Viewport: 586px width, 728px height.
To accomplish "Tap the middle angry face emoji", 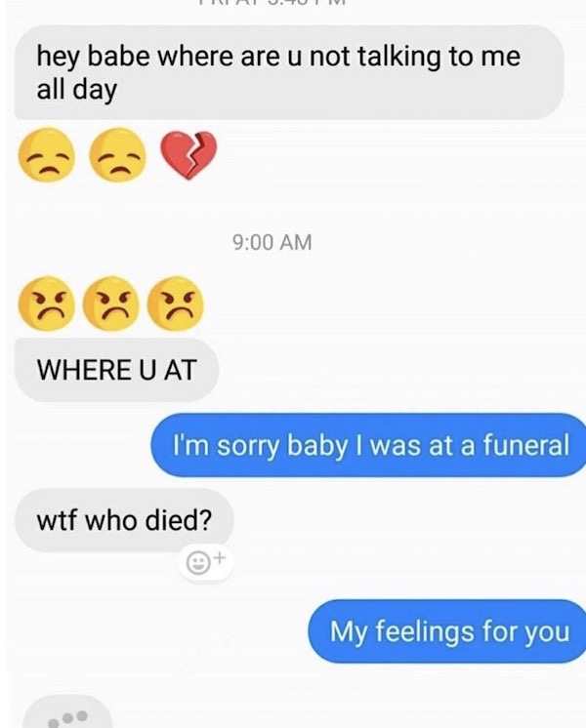I will [x=110, y=303].
